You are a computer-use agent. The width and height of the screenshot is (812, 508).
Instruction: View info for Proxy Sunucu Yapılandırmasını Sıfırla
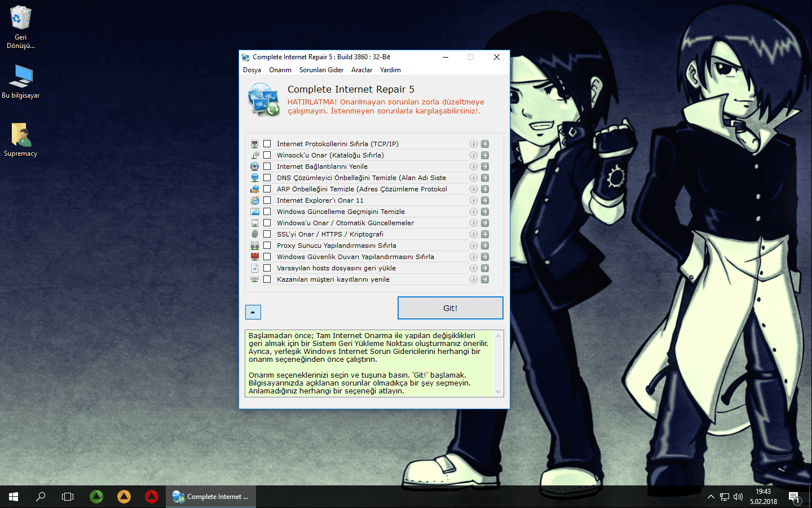coord(474,246)
